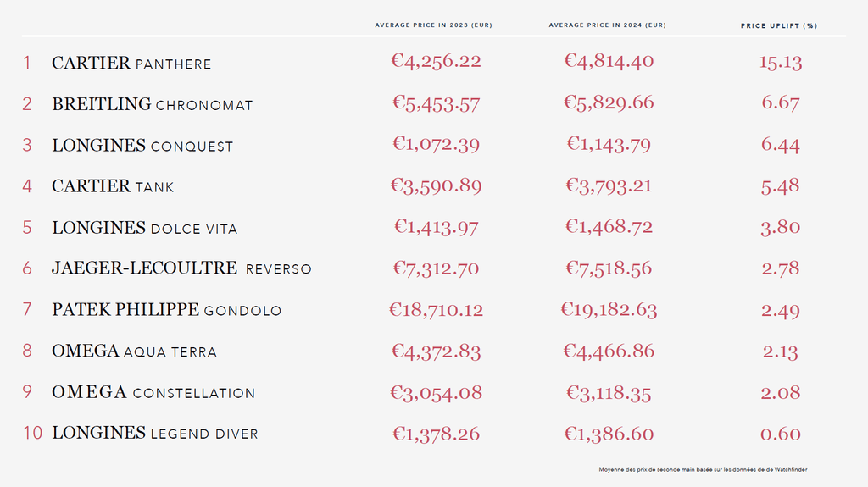Screen dimensions: 868x487
Task: Click the €7,518.56 Reverso 2024 price
Action: pyautogui.click(x=609, y=268)
